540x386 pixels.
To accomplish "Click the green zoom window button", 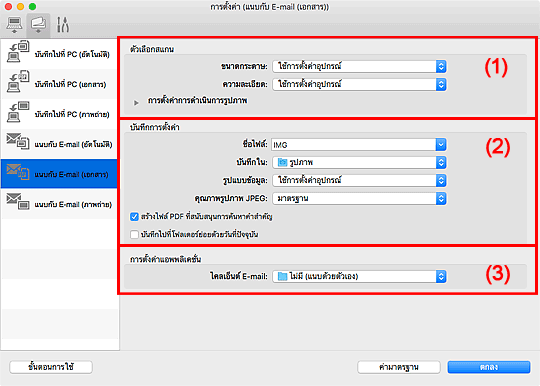I will pyautogui.click(x=32, y=7).
